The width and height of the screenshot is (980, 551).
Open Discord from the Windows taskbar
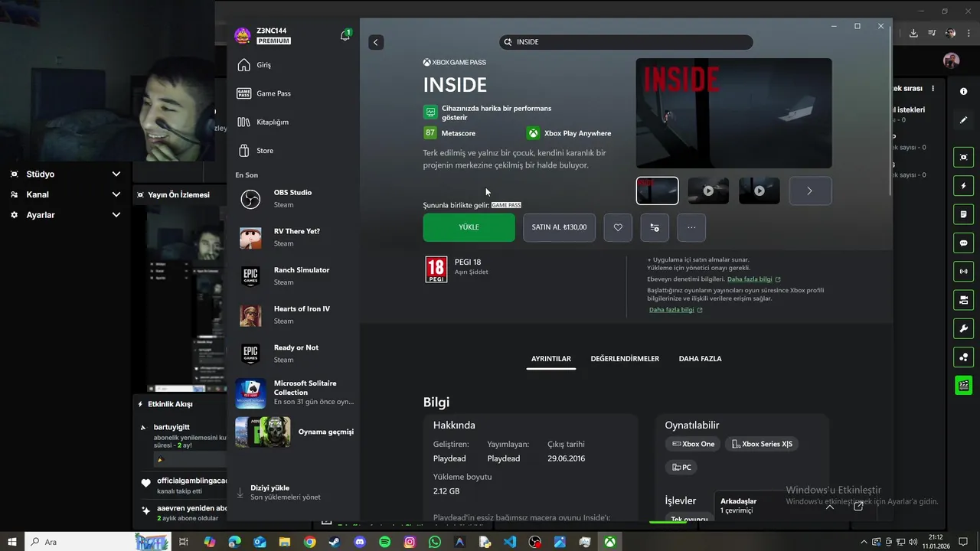[x=360, y=542]
